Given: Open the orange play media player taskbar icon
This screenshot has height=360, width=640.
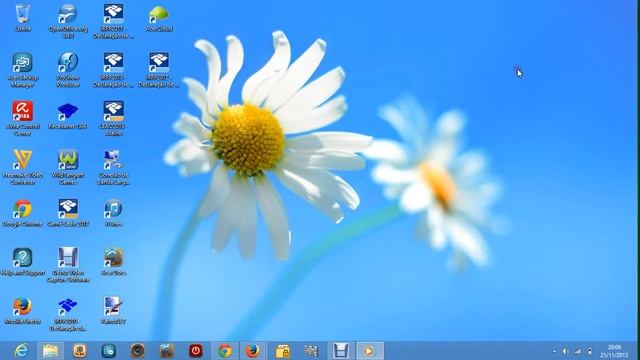Looking at the screenshot, I should tap(369, 351).
